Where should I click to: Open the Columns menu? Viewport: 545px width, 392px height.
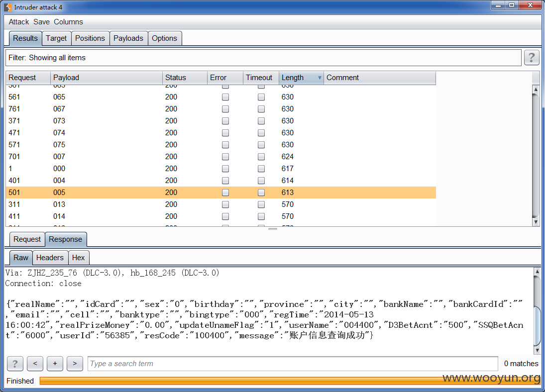[68, 22]
